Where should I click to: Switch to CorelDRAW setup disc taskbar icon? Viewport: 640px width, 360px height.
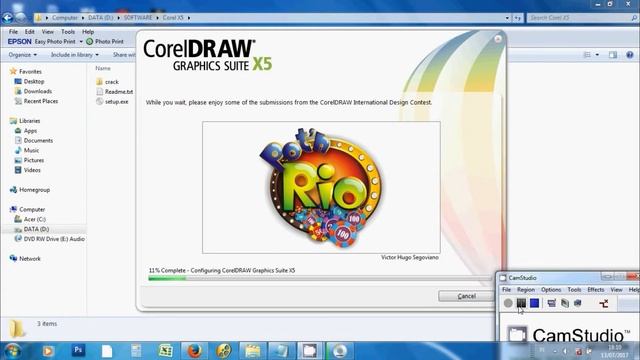(340, 351)
